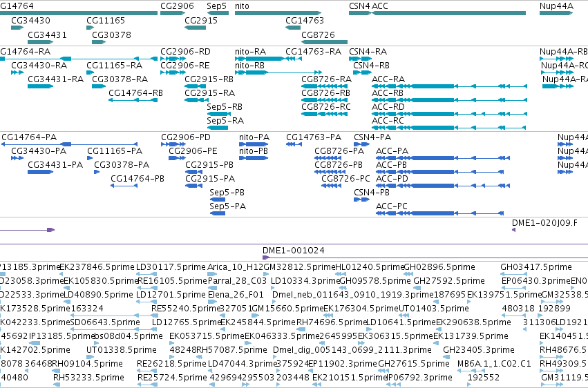
Task: Open the CG11165 gene label
Action: pos(106,20)
